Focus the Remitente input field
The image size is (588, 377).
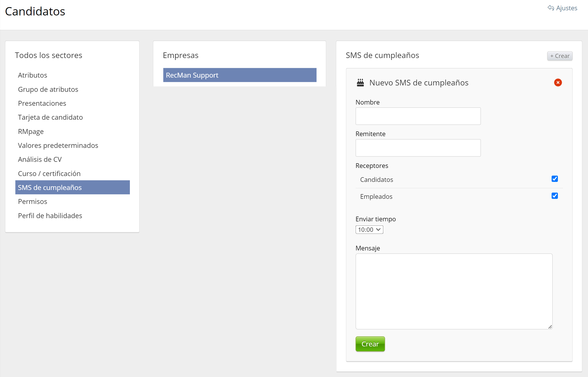[x=418, y=148]
